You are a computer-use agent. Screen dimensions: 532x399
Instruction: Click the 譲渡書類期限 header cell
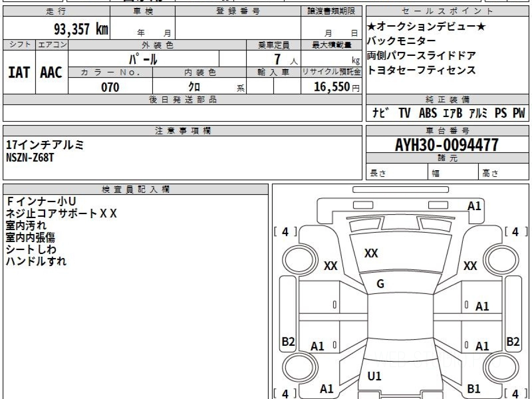pyautogui.click(x=331, y=11)
